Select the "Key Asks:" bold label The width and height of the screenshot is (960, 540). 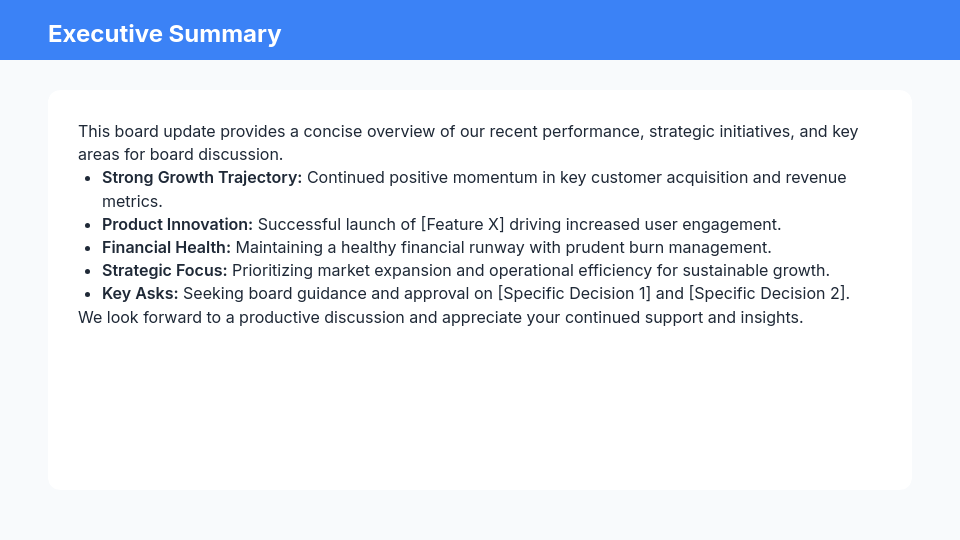[140, 293]
